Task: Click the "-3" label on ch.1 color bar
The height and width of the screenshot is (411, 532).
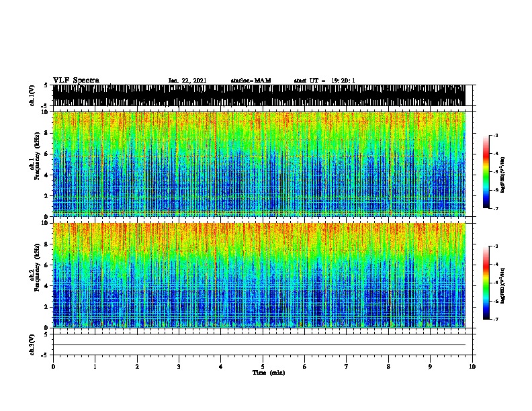Action: click(x=495, y=135)
